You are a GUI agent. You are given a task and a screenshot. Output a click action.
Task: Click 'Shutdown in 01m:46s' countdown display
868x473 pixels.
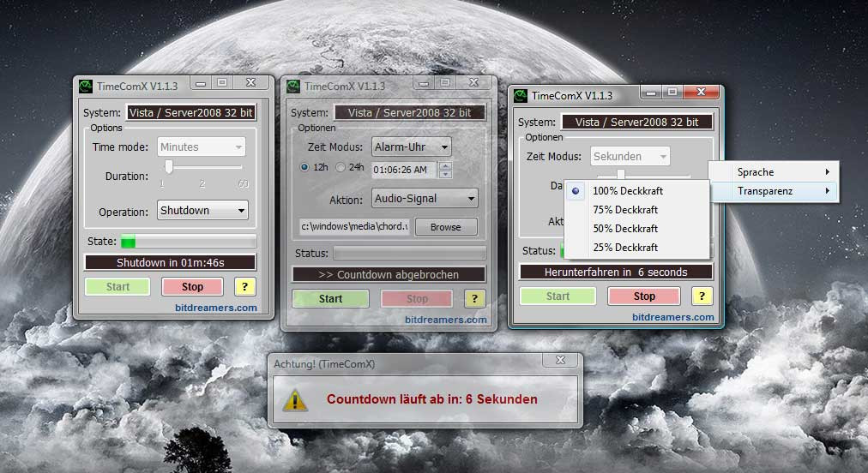171,263
